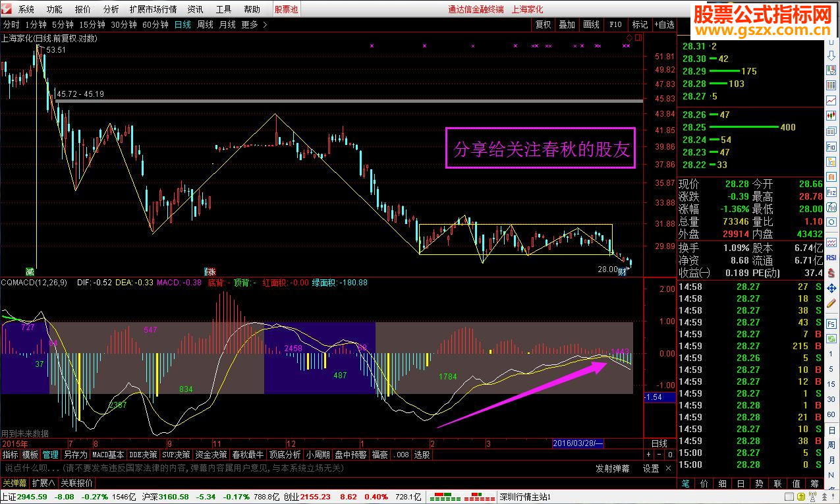Click the F5 sidebar icon
Image resolution: width=840 pixels, height=504 pixels.
pos(831,324)
